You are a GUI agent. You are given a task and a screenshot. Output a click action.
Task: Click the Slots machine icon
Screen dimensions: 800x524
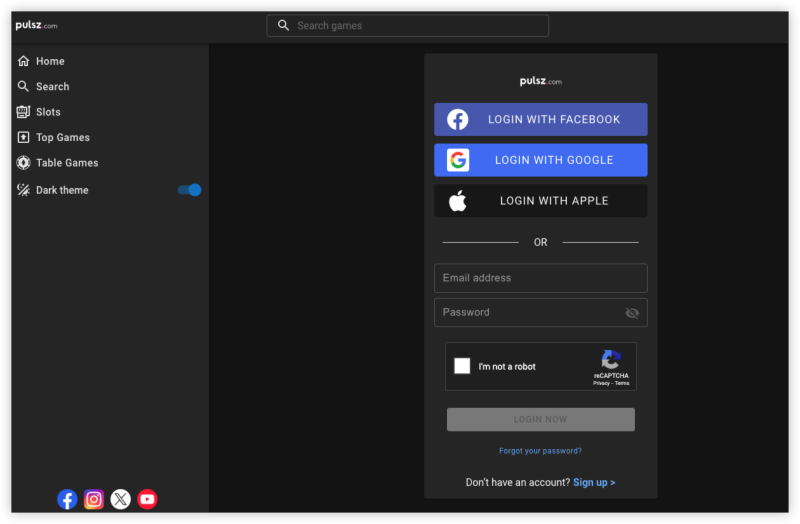pyautogui.click(x=23, y=112)
